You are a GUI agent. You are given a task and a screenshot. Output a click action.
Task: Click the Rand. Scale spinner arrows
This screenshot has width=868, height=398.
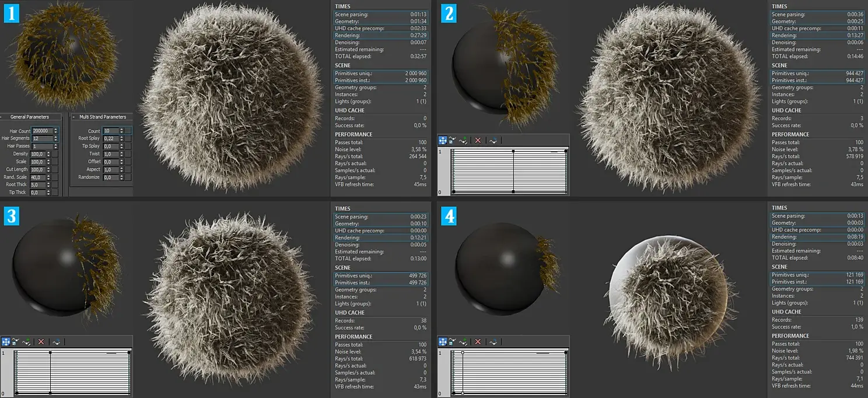pos(48,177)
